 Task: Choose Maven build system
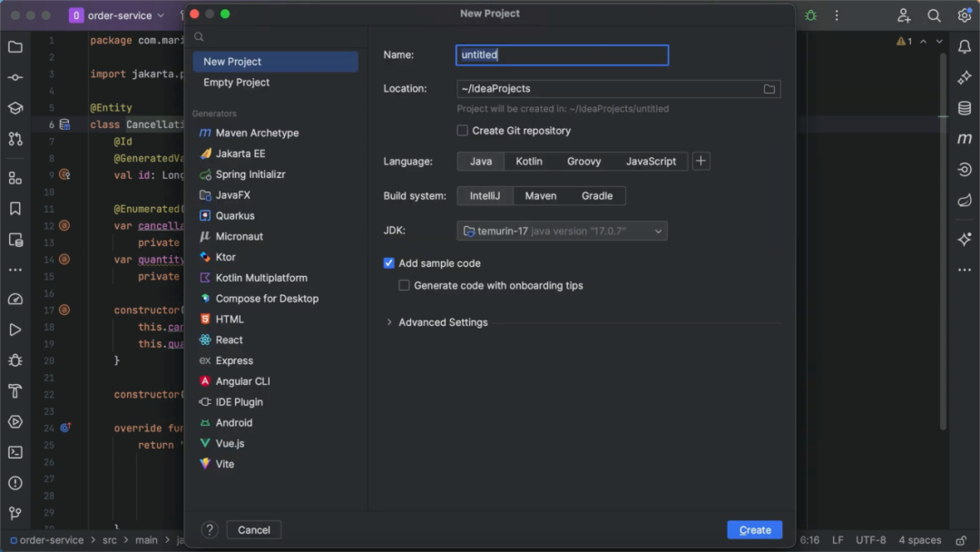(x=541, y=196)
